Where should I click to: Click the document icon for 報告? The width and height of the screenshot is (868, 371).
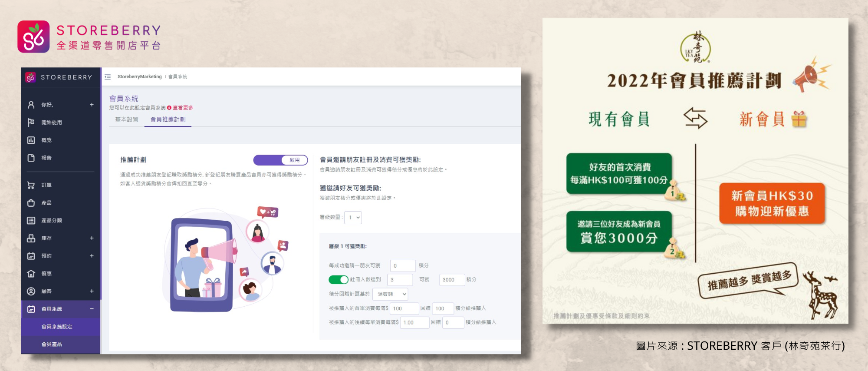(x=31, y=158)
